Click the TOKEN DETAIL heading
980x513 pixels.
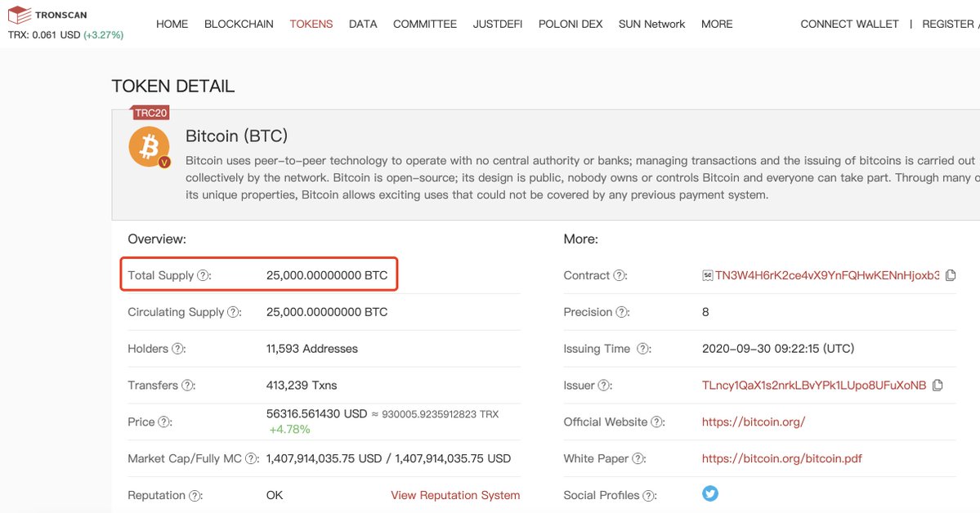tap(173, 87)
